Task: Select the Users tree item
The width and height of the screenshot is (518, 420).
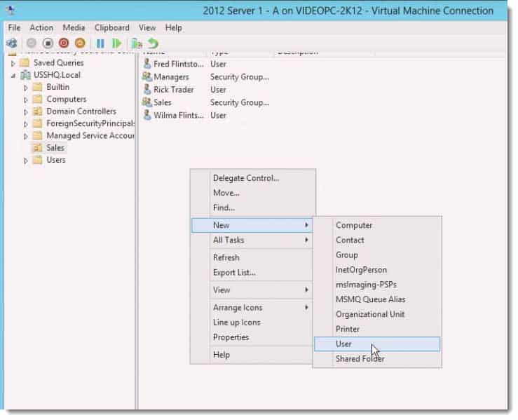Action: click(x=56, y=160)
